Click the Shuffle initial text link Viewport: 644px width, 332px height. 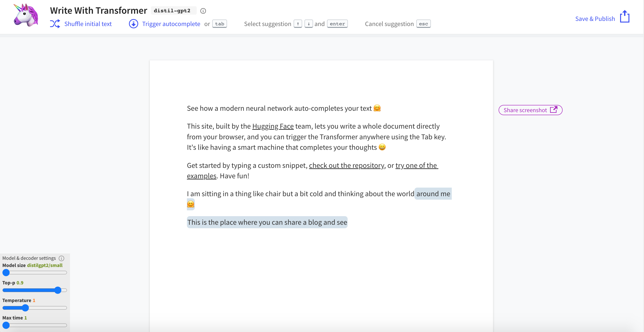88,24
